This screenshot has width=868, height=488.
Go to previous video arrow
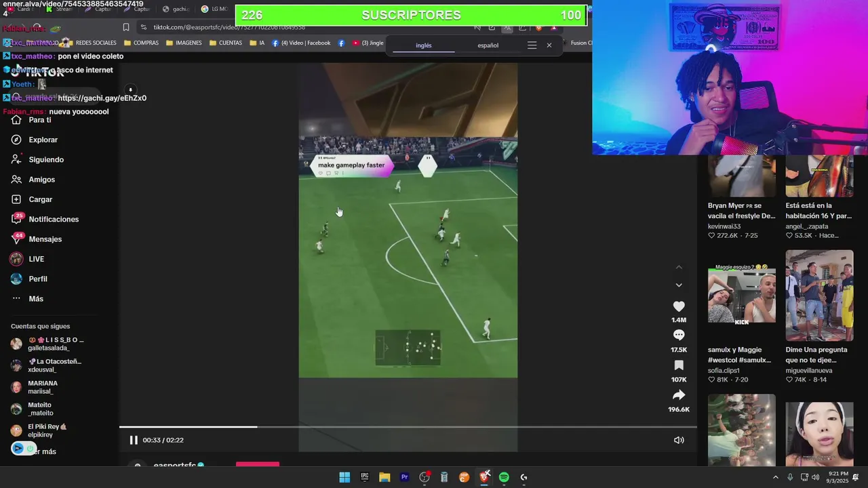tap(679, 267)
